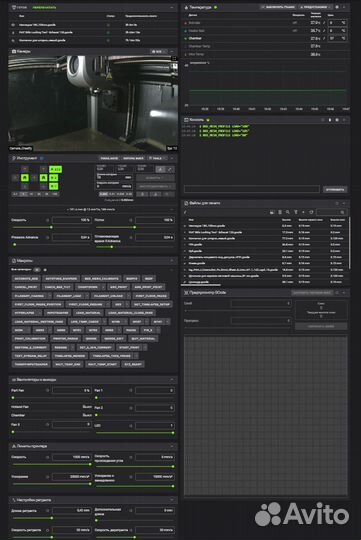Set the Chamber target temperature field
The height and width of the screenshot is (540, 361).
tap(337, 38)
